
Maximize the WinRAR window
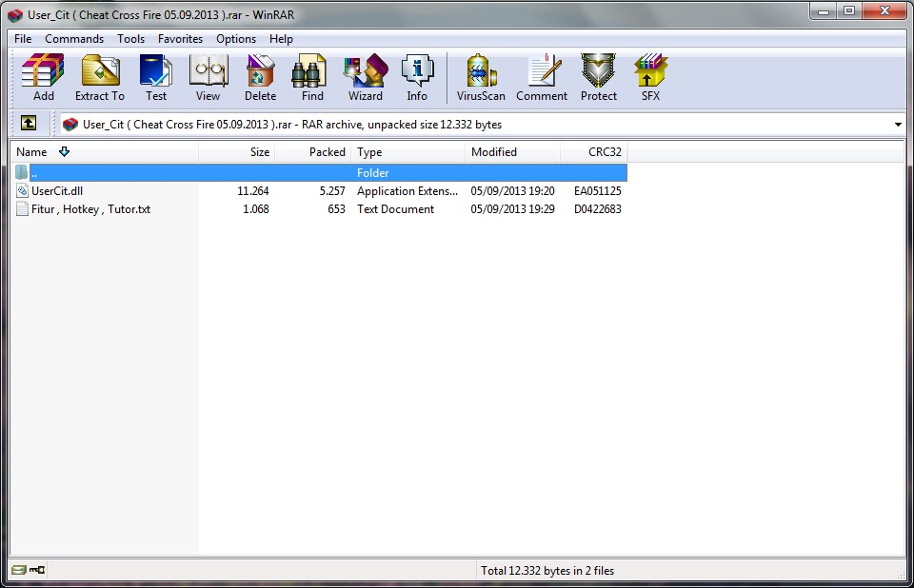[x=849, y=11]
